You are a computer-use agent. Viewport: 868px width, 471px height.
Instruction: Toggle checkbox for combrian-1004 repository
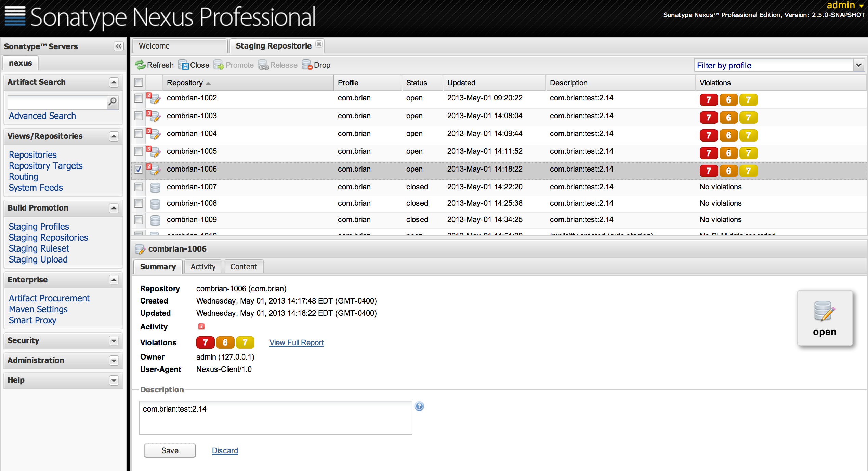pos(139,134)
